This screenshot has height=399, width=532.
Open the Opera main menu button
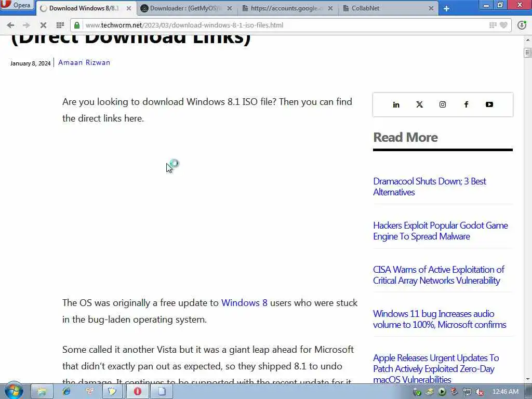click(x=17, y=5)
